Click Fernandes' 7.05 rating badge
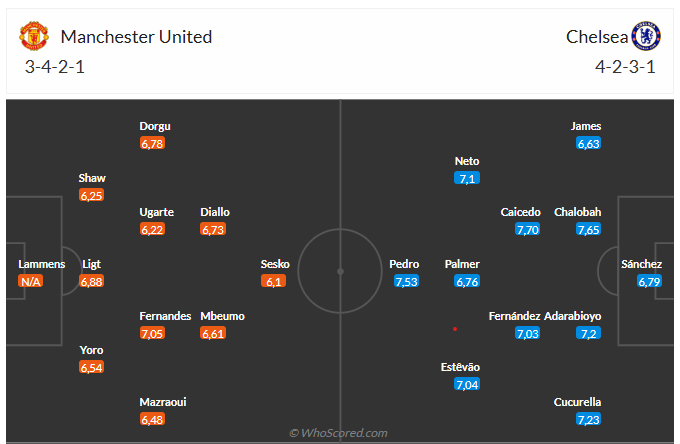The height and width of the screenshot is (444, 680). click(x=152, y=334)
